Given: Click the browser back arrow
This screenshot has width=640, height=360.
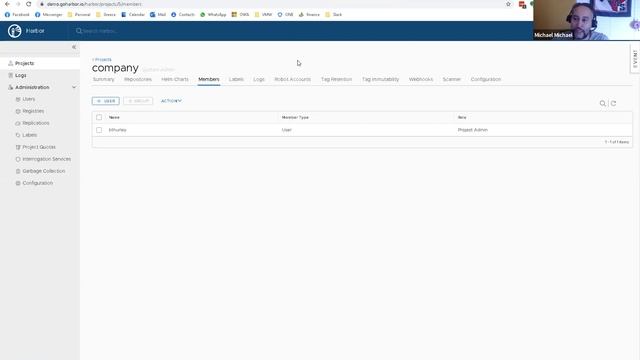Looking at the screenshot, I should pos(7,4).
